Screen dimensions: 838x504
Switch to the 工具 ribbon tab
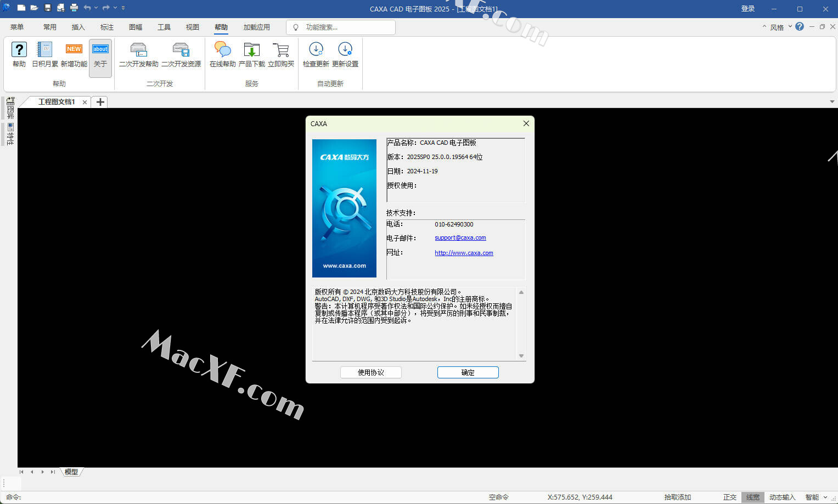164,27
